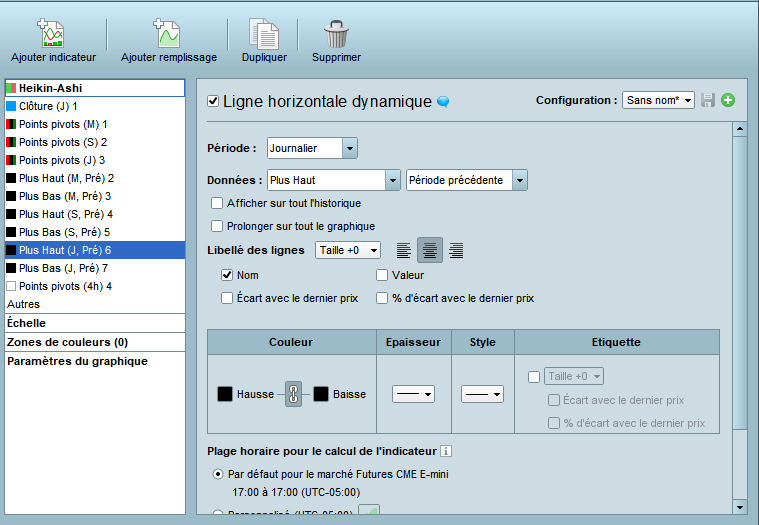Select Plus Bas (S, Pré) 5
The width and height of the screenshot is (759, 525).
95,232
